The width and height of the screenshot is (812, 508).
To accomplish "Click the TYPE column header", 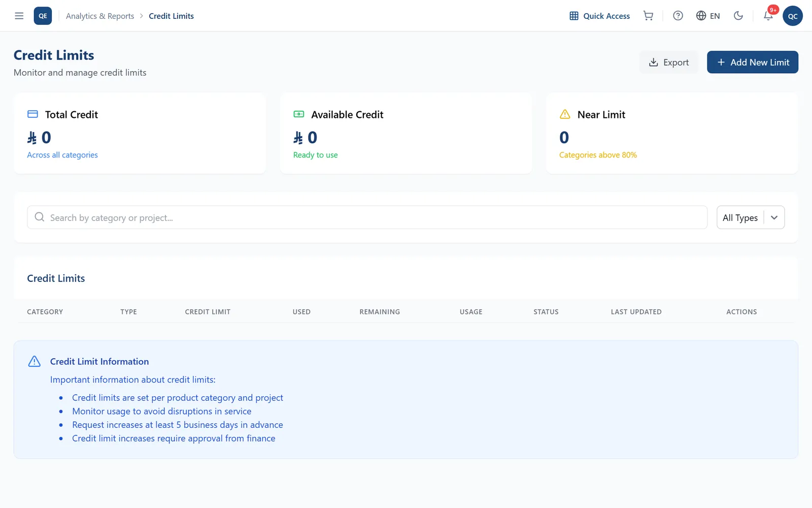I will [x=128, y=312].
